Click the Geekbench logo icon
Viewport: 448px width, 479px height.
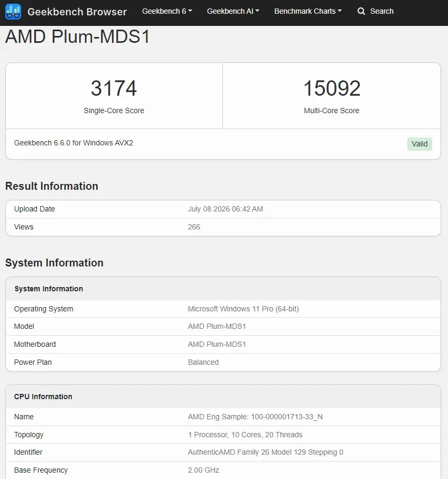(x=13, y=12)
